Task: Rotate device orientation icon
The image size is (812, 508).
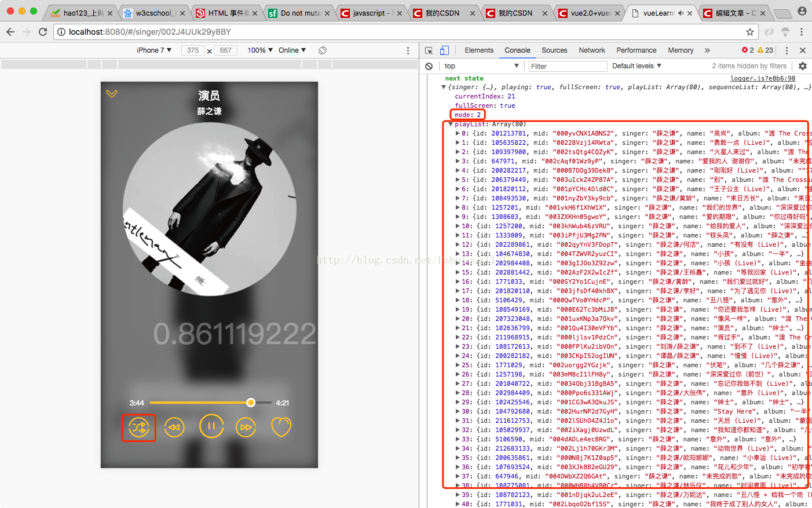Action: coord(323,50)
